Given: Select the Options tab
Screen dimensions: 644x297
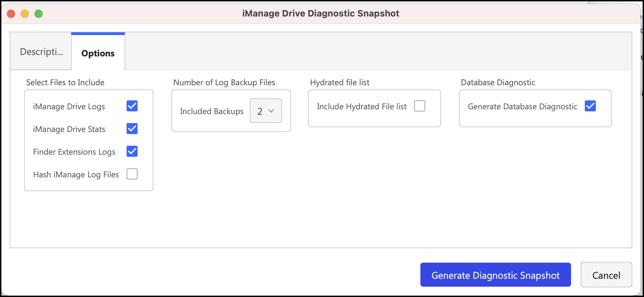Looking at the screenshot, I should (x=98, y=53).
